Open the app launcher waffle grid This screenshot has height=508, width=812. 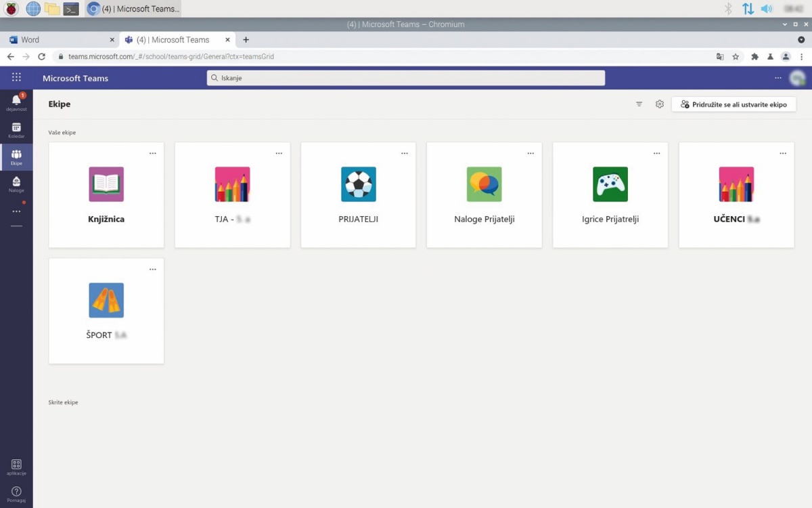(x=16, y=78)
